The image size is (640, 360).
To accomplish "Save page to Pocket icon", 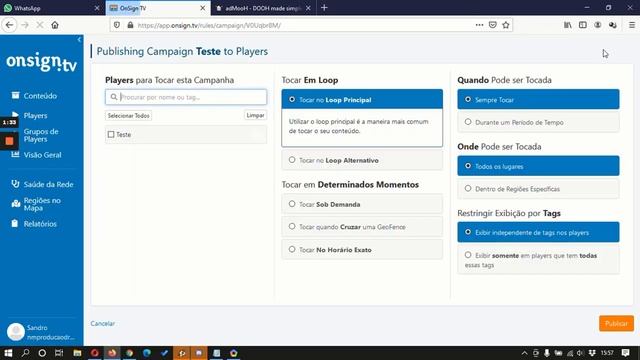I will [493, 25].
